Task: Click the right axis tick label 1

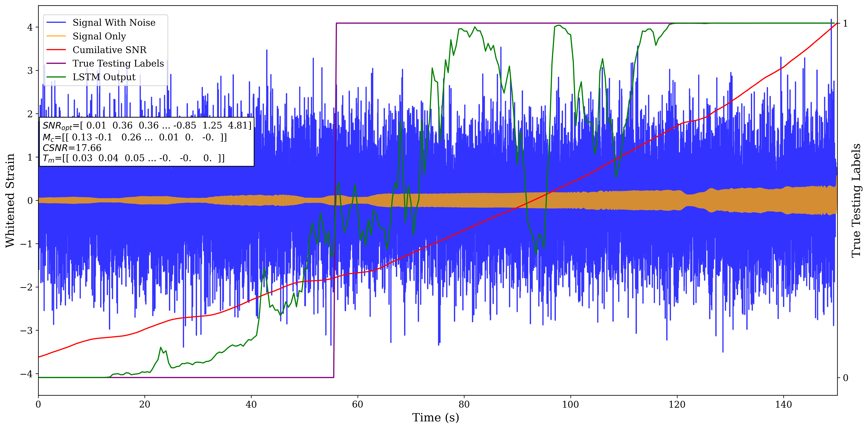Action: coord(845,24)
